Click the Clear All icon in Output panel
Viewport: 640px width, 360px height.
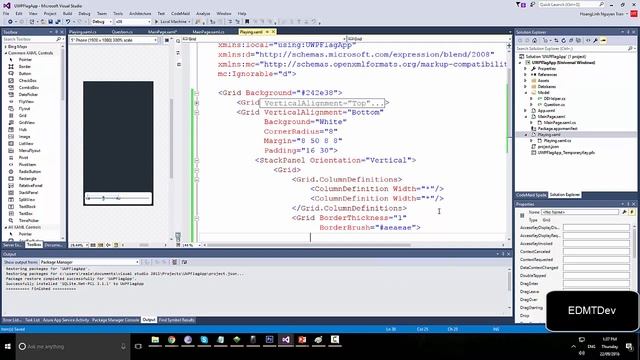[174, 262]
